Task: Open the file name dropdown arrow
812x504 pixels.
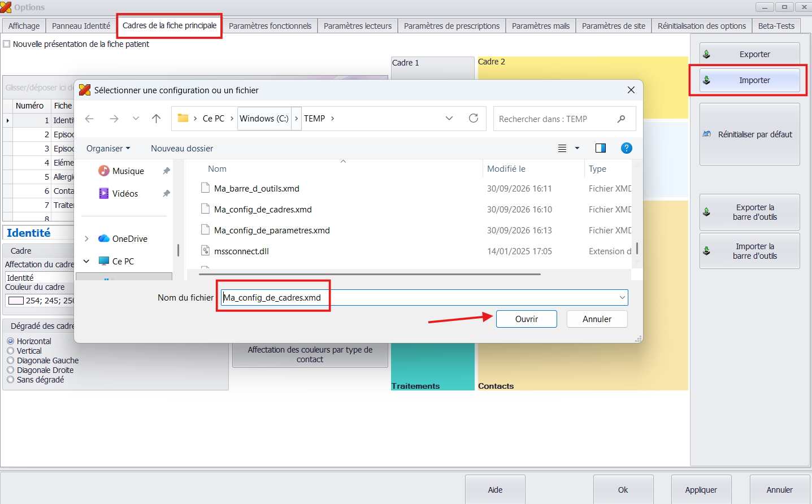Action: [622, 298]
